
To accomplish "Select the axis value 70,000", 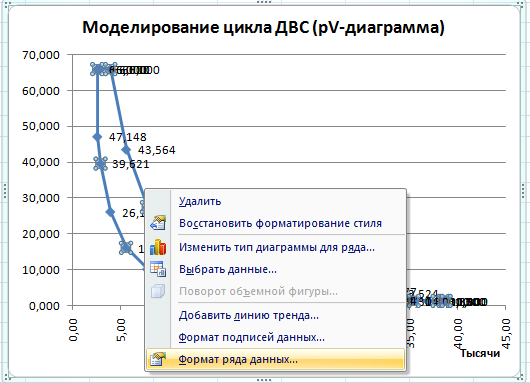I will point(41,55).
